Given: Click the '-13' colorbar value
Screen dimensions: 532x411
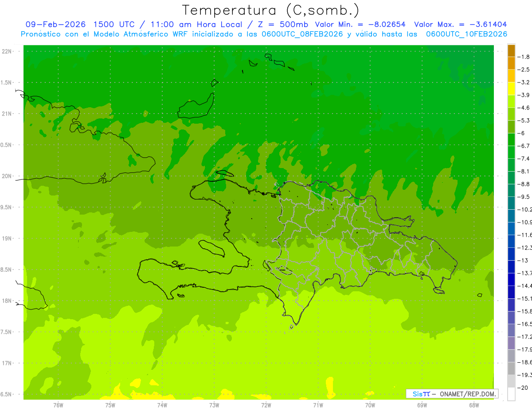Looking at the screenshot, I should click(x=524, y=260).
